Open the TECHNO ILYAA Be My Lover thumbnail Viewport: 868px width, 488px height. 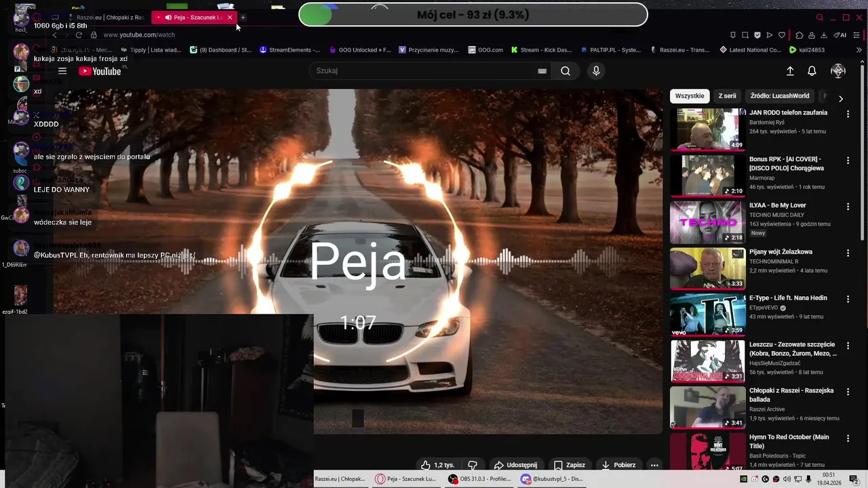(707, 222)
